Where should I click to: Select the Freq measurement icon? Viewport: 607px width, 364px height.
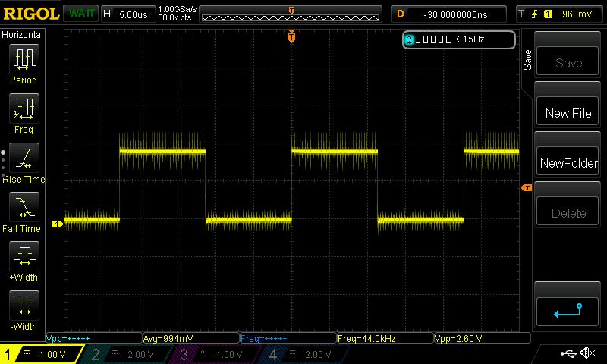pos(24,108)
